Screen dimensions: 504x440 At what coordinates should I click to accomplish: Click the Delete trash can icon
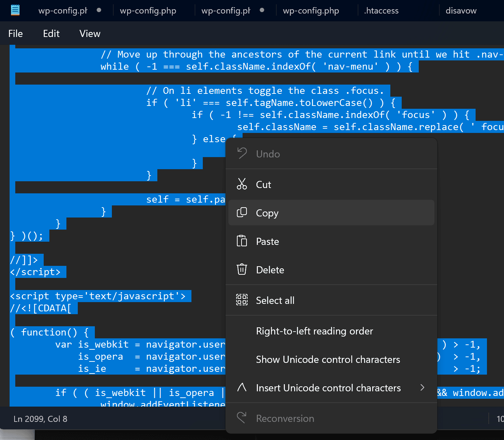[242, 269]
